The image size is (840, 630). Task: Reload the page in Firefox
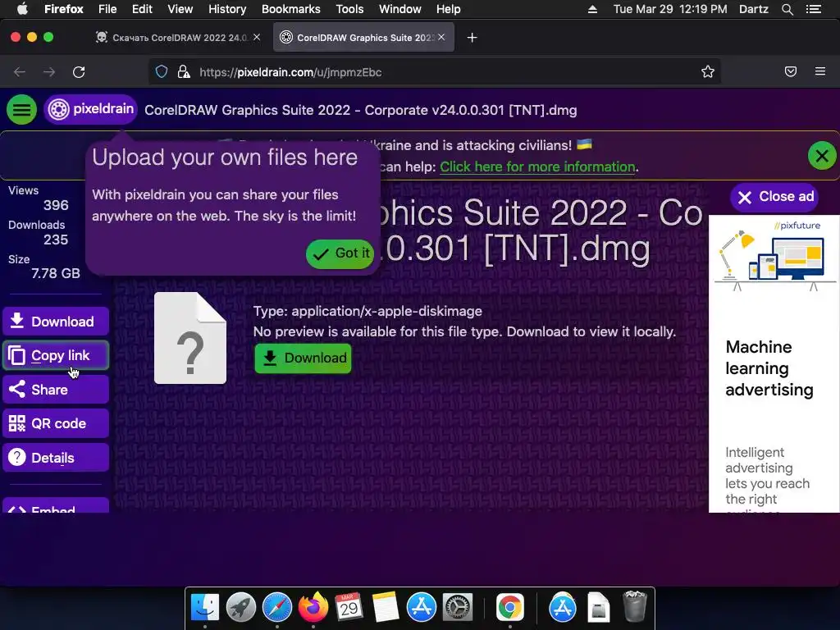pyautogui.click(x=79, y=72)
